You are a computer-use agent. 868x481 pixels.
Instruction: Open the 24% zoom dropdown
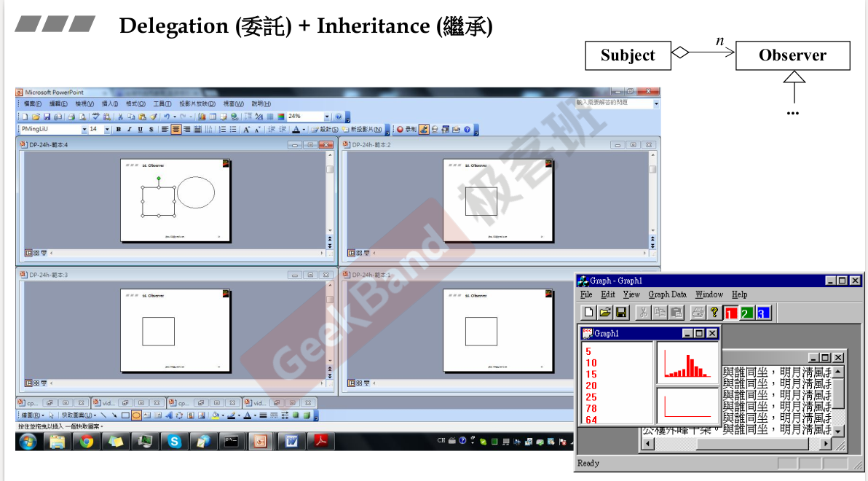click(327, 117)
